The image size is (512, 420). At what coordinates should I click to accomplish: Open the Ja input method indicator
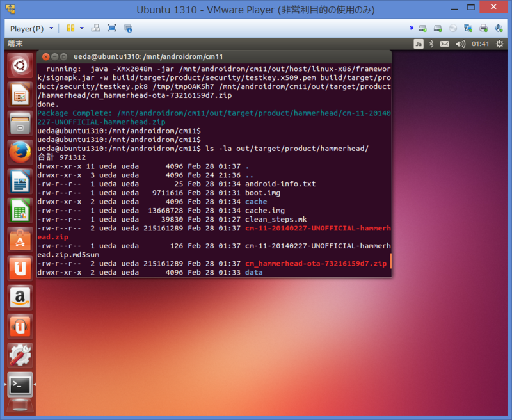pos(419,44)
